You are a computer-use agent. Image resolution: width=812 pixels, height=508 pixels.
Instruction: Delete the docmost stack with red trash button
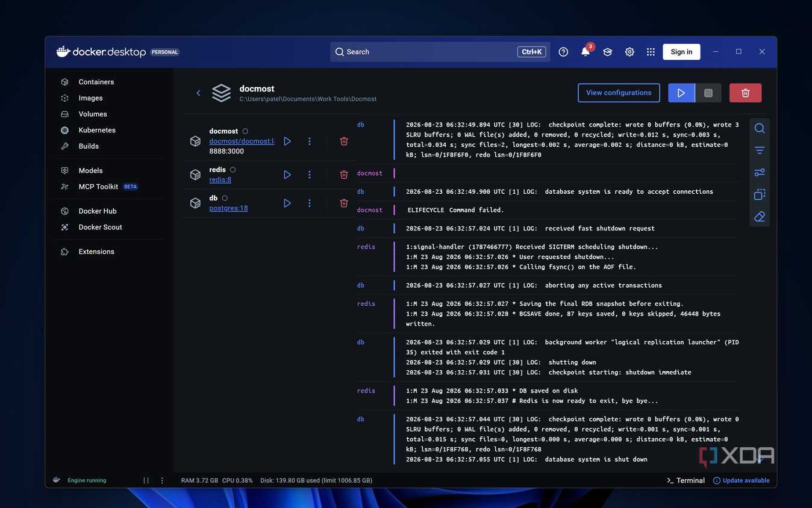pyautogui.click(x=745, y=93)
